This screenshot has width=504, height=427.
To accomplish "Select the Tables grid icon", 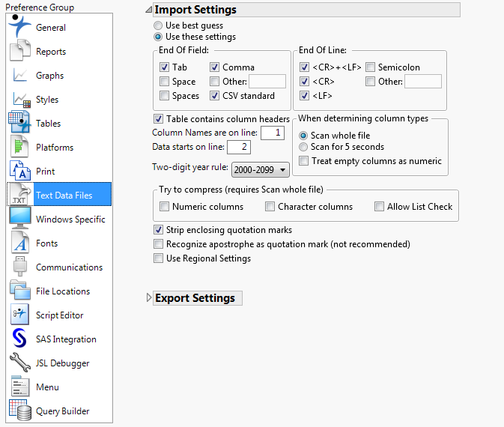I will 19,124.
